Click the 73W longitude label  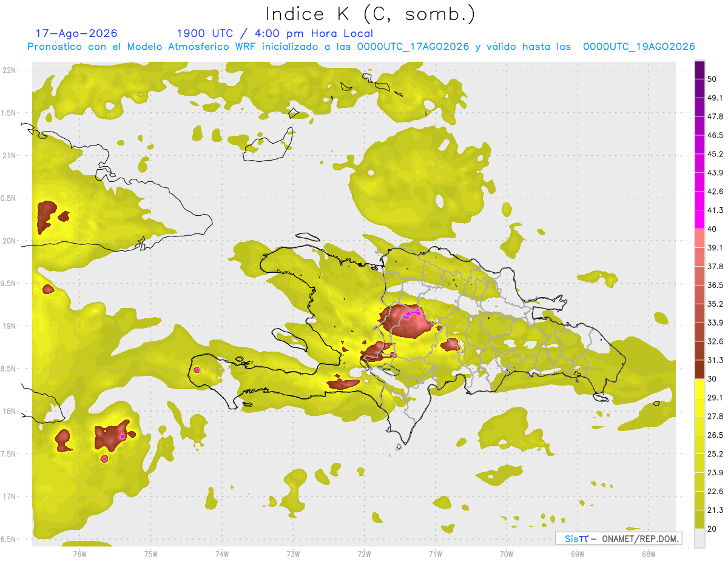293,554
